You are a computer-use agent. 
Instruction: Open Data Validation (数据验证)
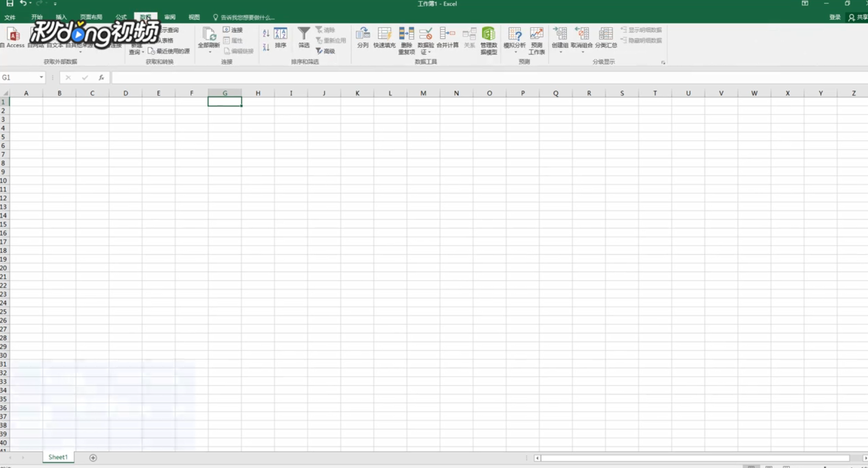(x=426, y=41)
